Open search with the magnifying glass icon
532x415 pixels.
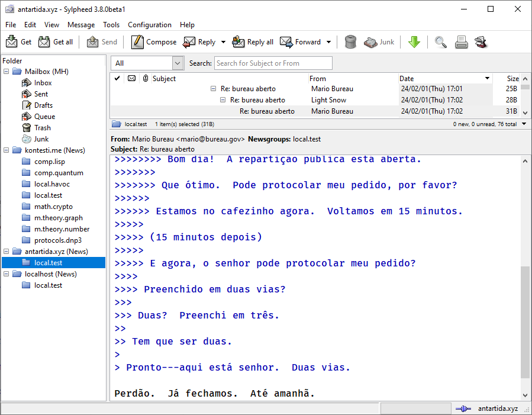coord(441,42)
